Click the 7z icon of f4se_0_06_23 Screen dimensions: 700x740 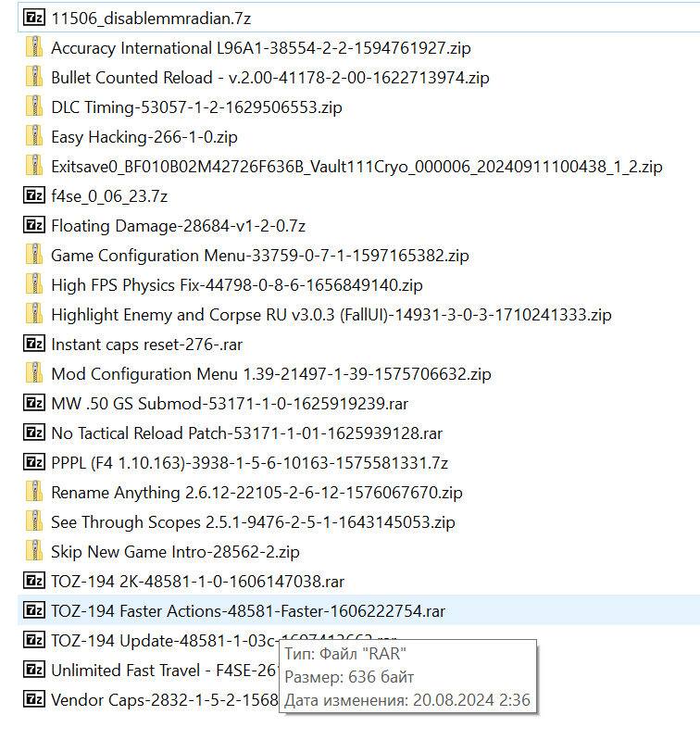click(34, 195)
